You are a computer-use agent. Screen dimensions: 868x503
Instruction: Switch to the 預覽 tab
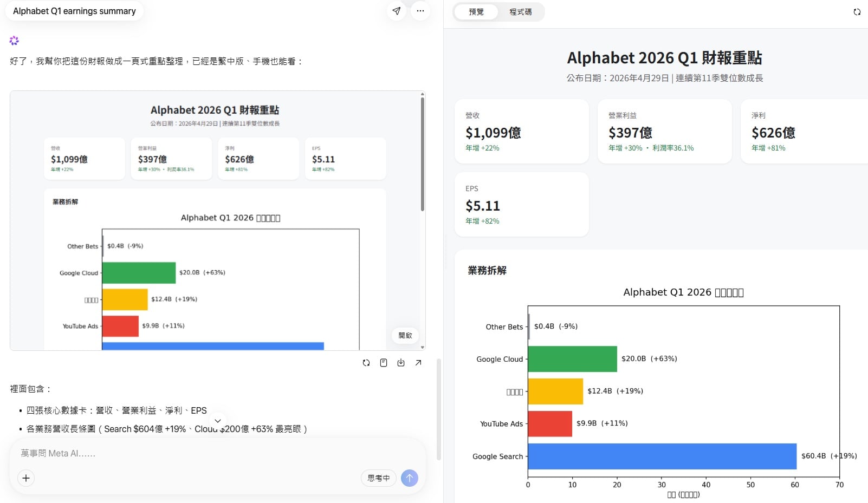476,12
